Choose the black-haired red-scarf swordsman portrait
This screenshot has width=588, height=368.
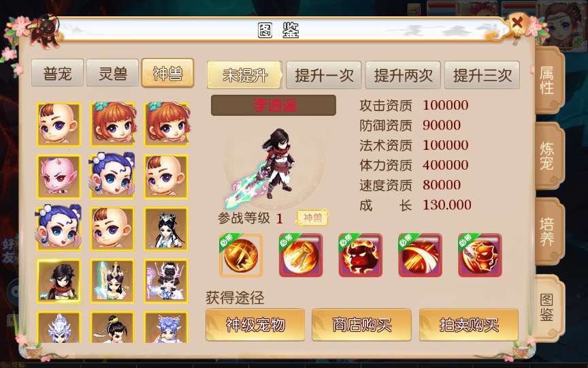tap(59, 281)
